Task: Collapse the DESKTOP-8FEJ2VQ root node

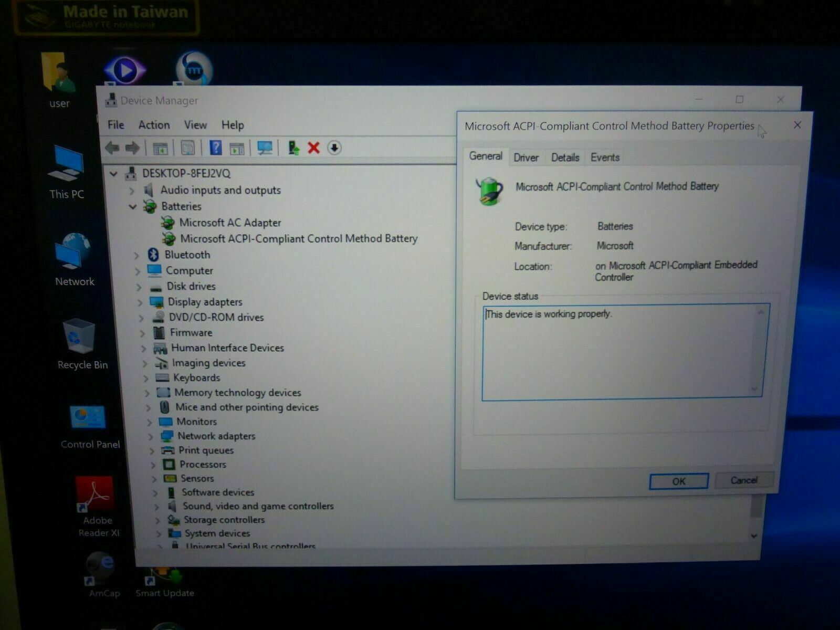Action: coord(113,173)
